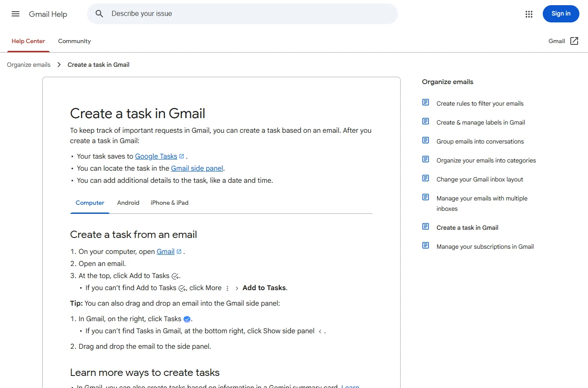Click the Describe your issue search field
Image resolution: width=588 pixels, height=388 pixels.
point(243,14)
